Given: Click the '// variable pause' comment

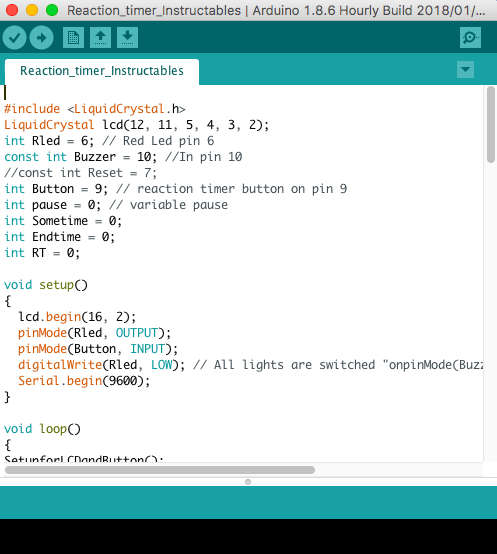Looking at the screenshot, I should (168, 205).
